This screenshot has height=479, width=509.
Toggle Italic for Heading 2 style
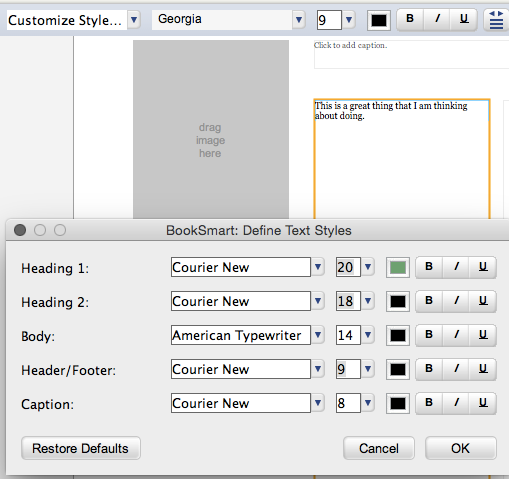[456, 301]
